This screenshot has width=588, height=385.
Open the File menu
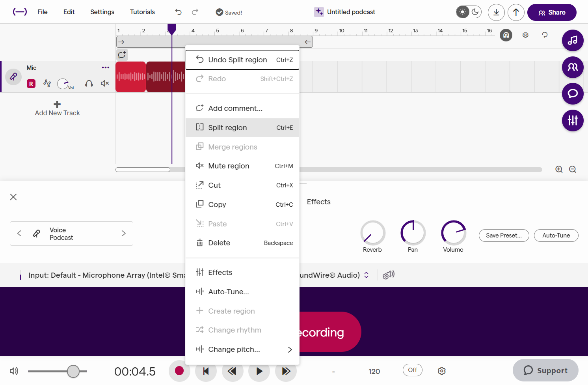[x=43, y=12]
